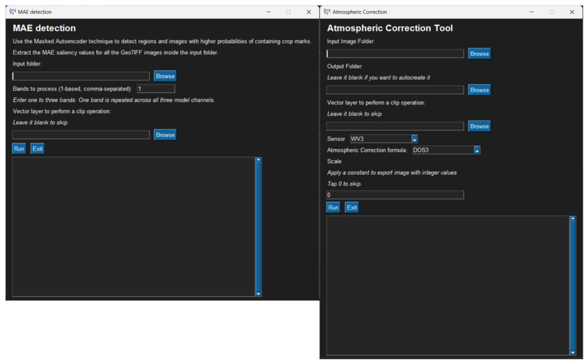The width and height of the screenshot is (588, 364).
Task: Focus the Input Image Folder field
Action: point(395,54)
